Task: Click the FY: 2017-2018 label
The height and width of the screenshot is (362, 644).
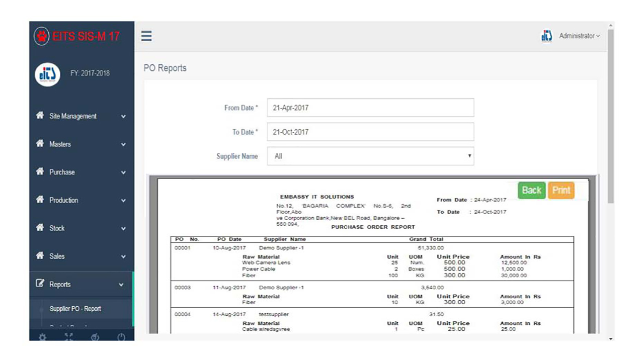Action: [90, 73]
